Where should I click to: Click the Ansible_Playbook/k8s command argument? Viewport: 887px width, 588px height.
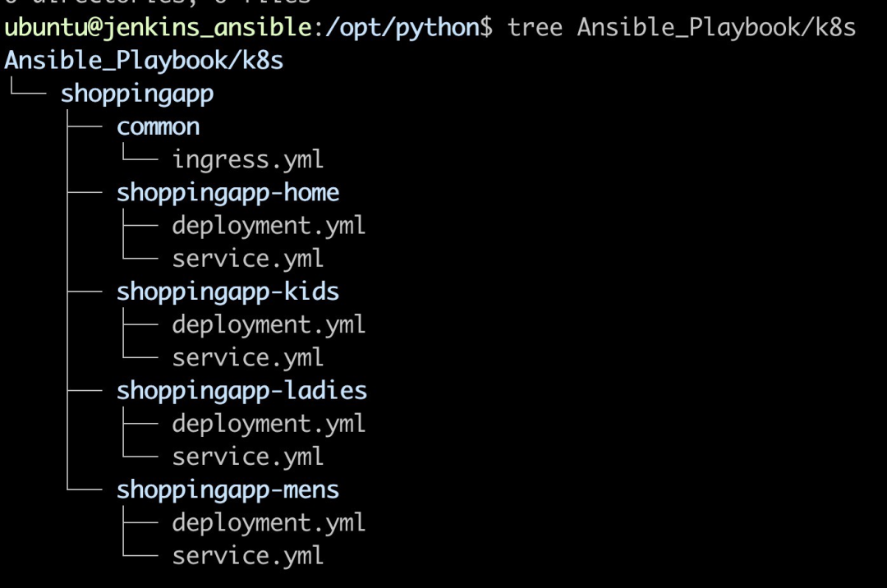(716, 28)
